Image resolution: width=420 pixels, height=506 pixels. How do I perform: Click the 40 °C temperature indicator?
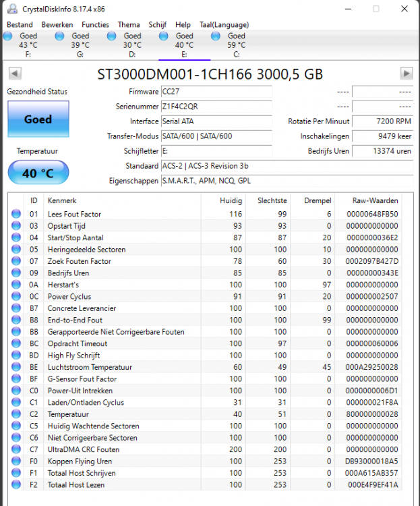click(x=38, y=173)
